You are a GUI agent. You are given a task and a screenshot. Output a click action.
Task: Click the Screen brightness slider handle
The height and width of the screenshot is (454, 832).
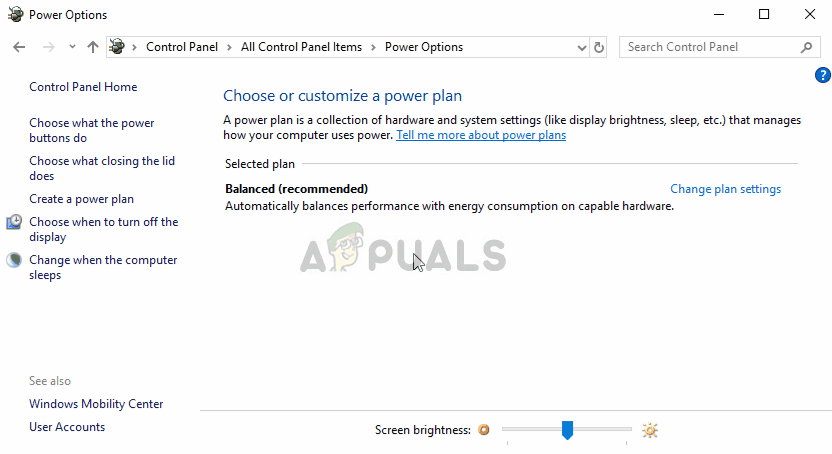(x=567, y=430)
